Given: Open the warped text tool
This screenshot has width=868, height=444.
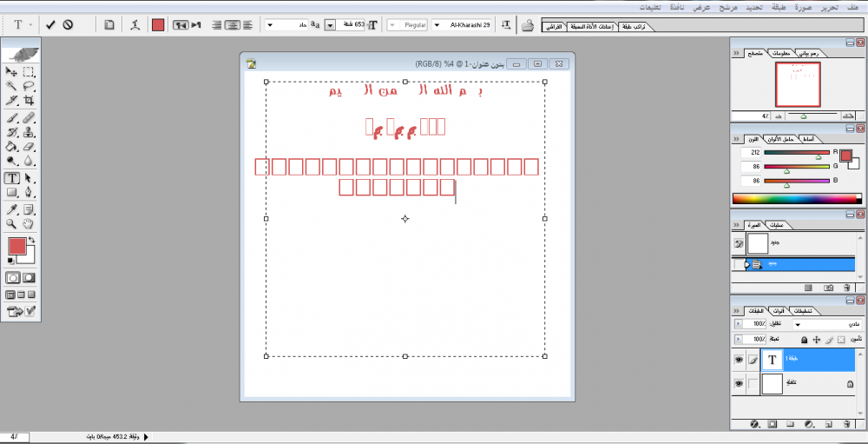Looking at the screenshot, I should (x=135, y=25).
